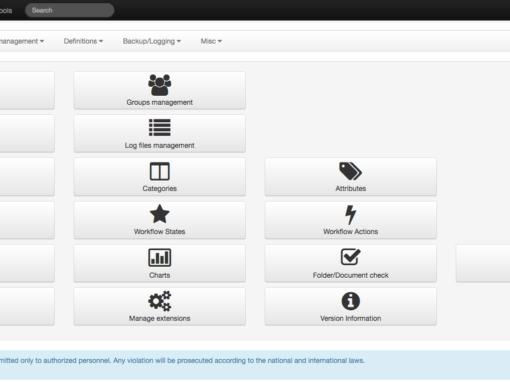This screenshot has width=510, height=382.
Task: Expand the management dropdown menu
Action: (x=22, y=41)
